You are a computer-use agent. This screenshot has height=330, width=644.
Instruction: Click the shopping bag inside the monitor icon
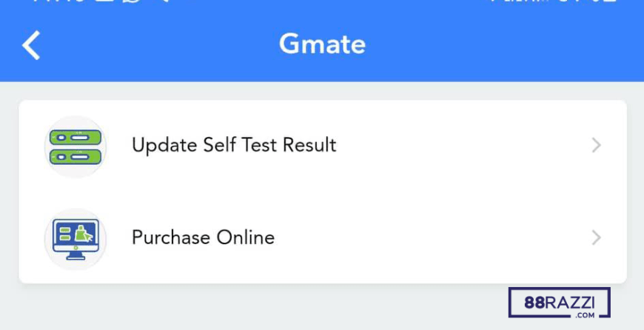pos(81,234)
